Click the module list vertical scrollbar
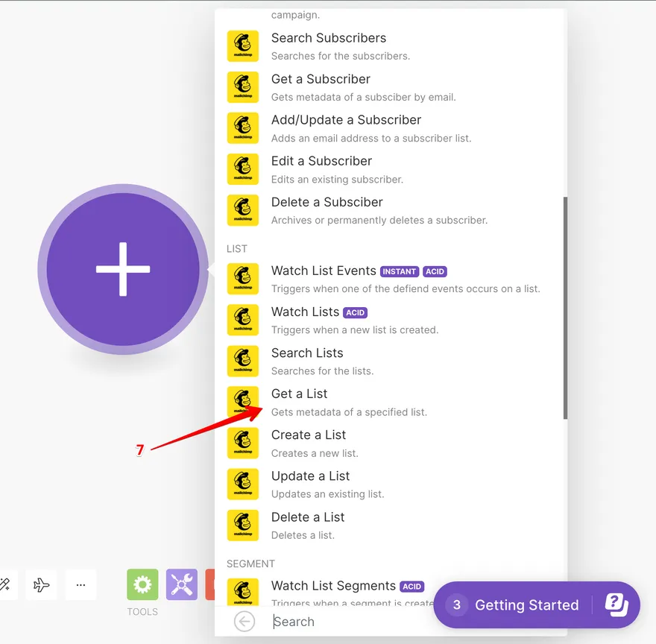 point(565,307)
